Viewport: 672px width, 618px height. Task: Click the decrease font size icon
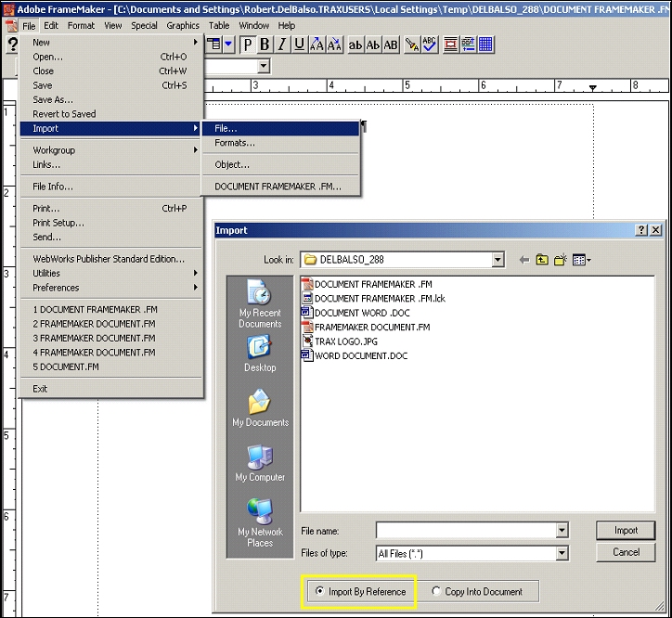tap(334, 45)
